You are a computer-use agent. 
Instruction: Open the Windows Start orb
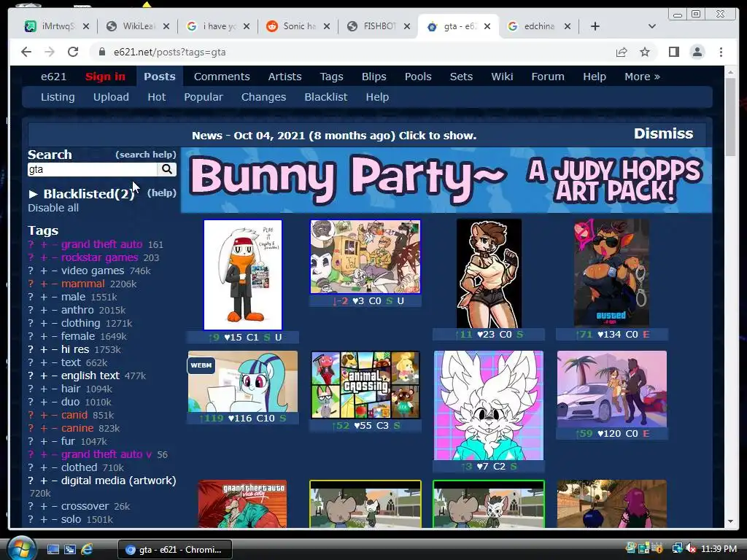(20, 548)
